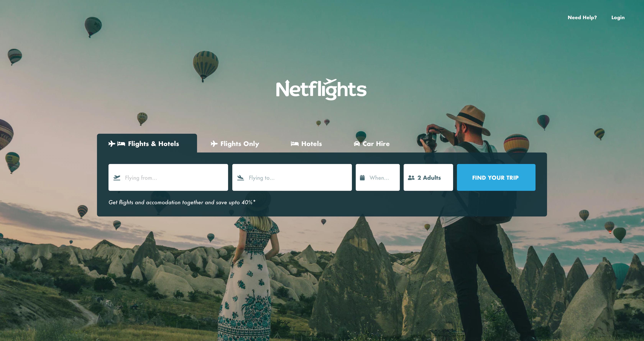Click the Netflights logo
This screenshot has width=644, height=341.
[x=321, y=89]
